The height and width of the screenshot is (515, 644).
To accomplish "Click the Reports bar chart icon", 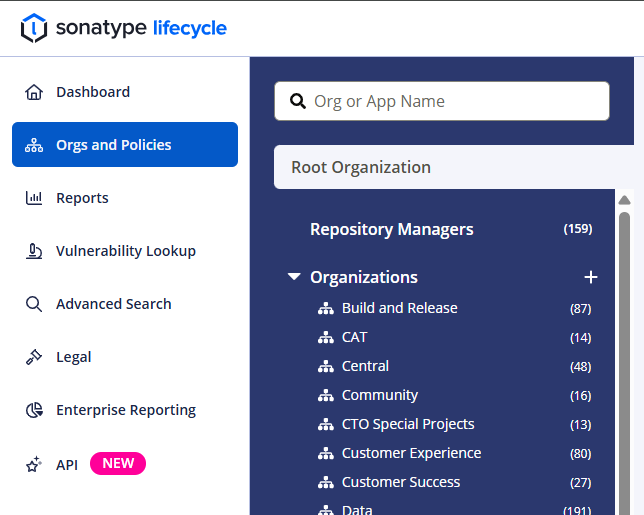I will point(34,198).
